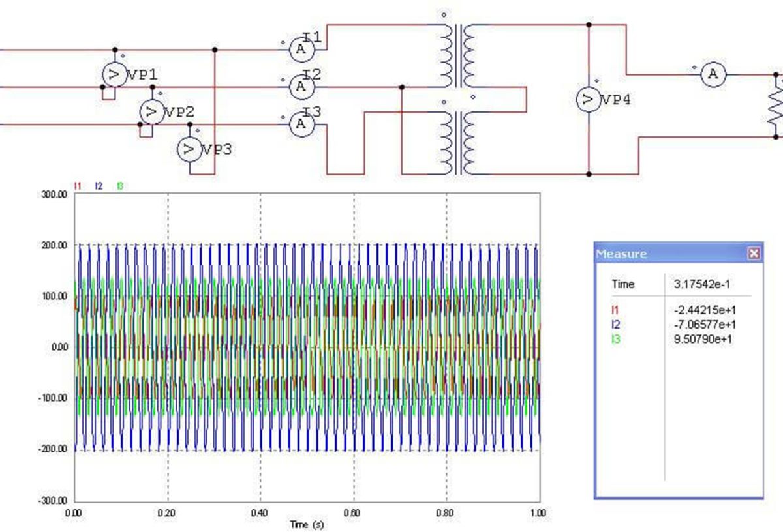
Task: Click the Time value in Measure window
Action: tap(699, 284)
